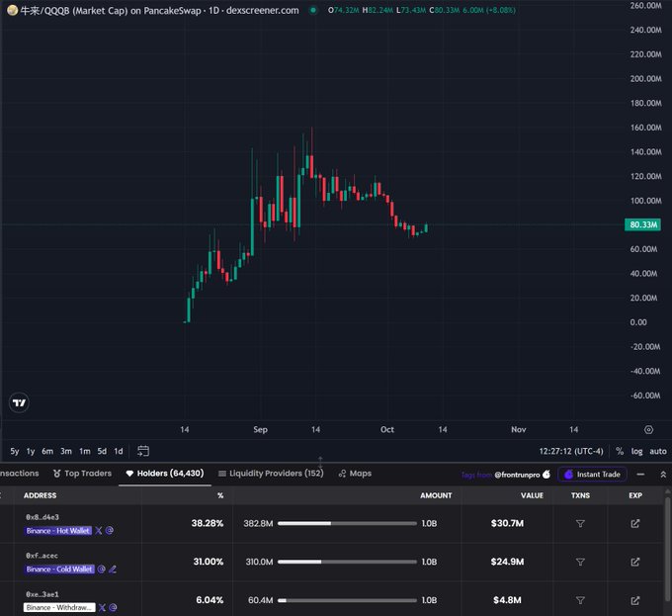Click the 60.4M holdings progress bar
The width and height of the screenshot is (672, 616).
point(347,600)
